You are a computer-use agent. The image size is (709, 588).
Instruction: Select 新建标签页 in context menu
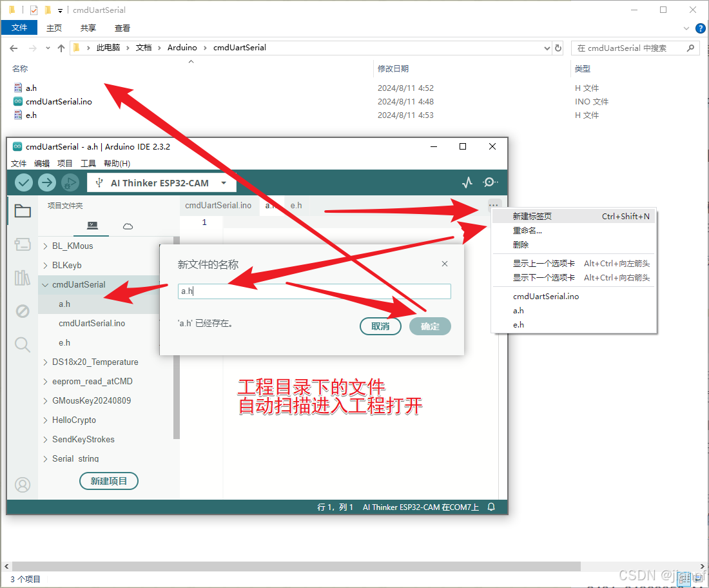coord(574,216)
